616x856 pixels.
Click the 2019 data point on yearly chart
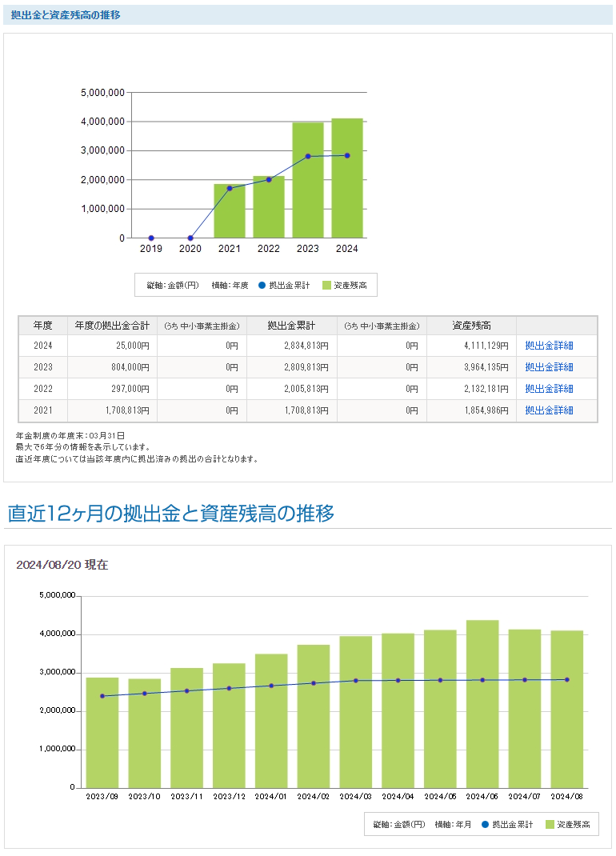[151, 238]
